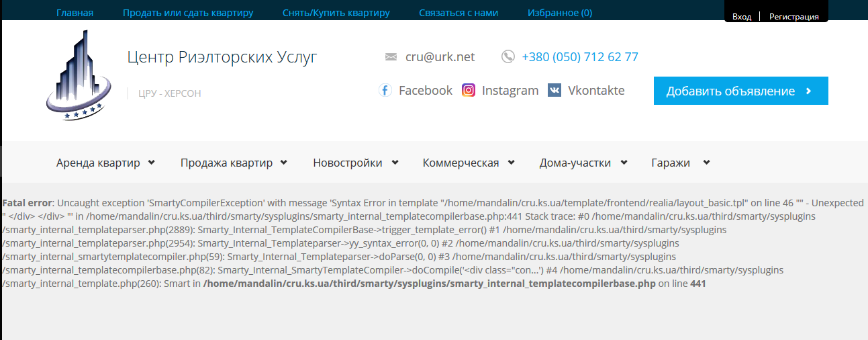Select Аренда квартир menu item
Image resolution: width=868 pixels, height=340 pixels.
coord(98,163)
